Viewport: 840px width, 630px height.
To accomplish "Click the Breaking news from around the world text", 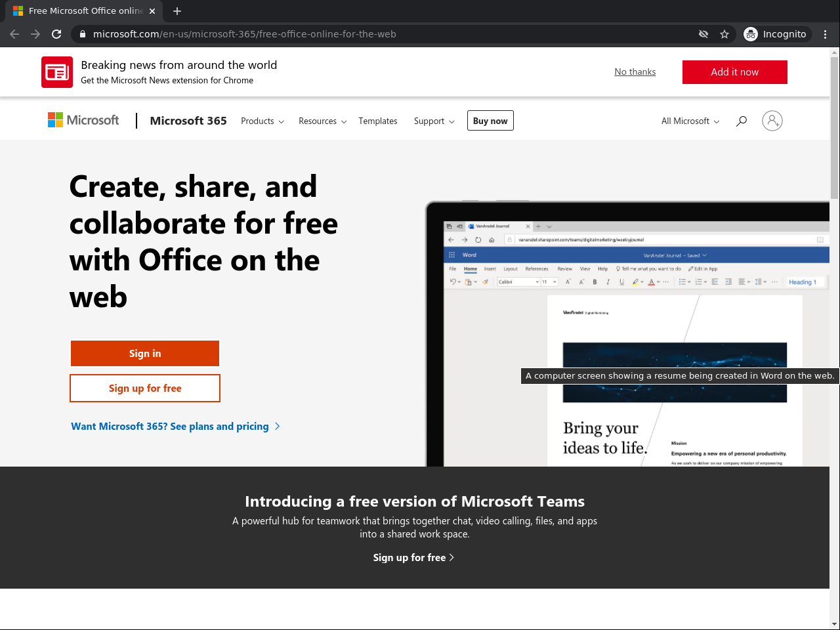I will [x=179, y=65].
